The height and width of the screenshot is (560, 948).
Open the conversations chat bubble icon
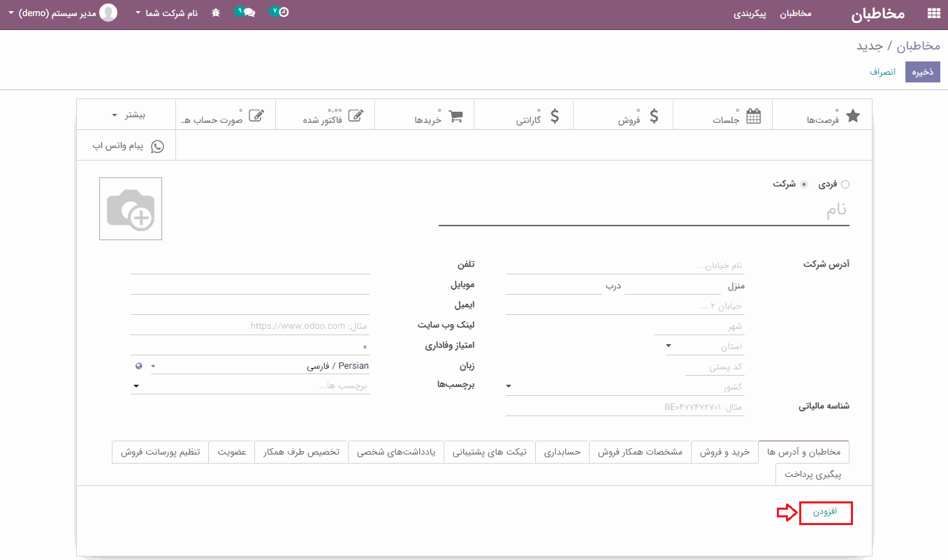[x=246, y=13]
